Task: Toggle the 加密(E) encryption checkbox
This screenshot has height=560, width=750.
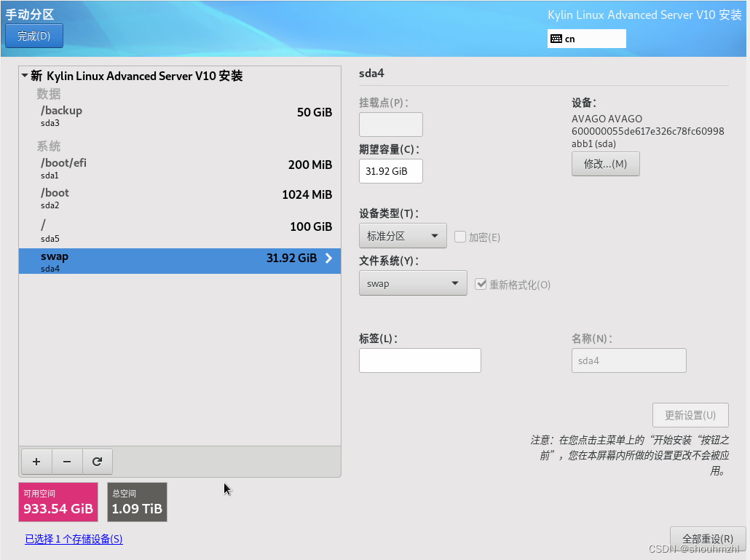Action: [460, 237]
